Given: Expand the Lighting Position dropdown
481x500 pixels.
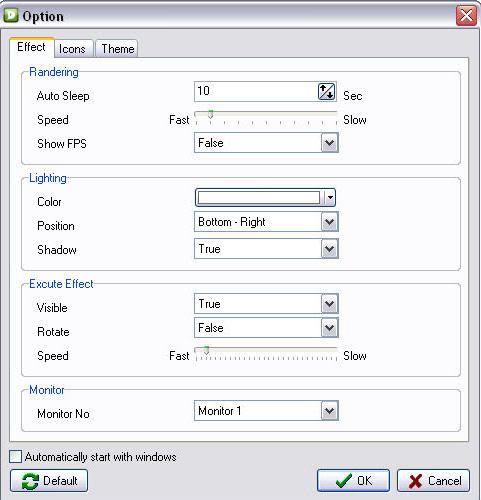Looking at the screenshot, I should 329,222.
